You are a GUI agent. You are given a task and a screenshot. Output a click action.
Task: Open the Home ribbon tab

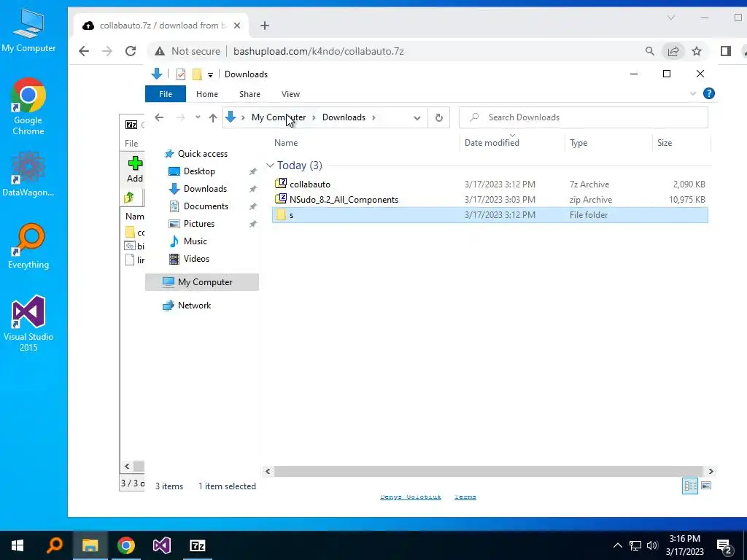coord(206,94)
